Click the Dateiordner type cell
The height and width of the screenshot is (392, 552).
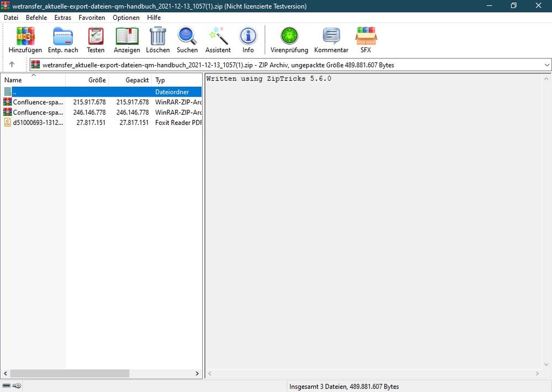point(172,92)
